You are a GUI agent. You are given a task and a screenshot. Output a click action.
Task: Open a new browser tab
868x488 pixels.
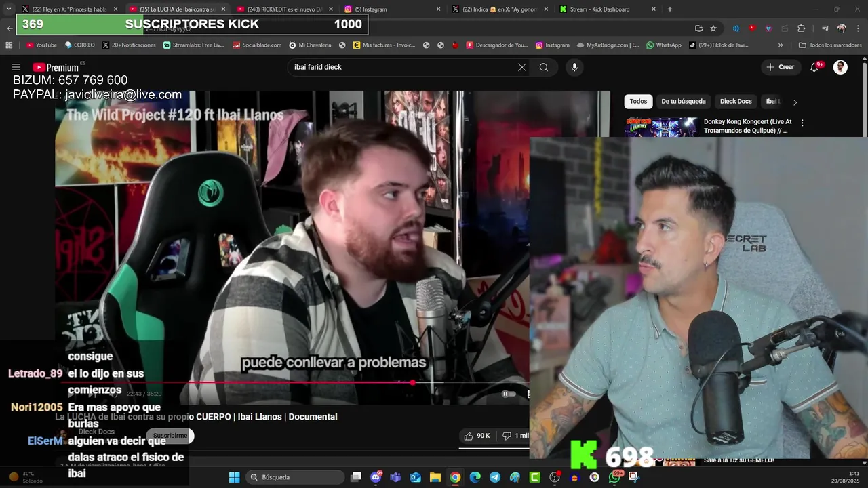click(x=670, y=9)
